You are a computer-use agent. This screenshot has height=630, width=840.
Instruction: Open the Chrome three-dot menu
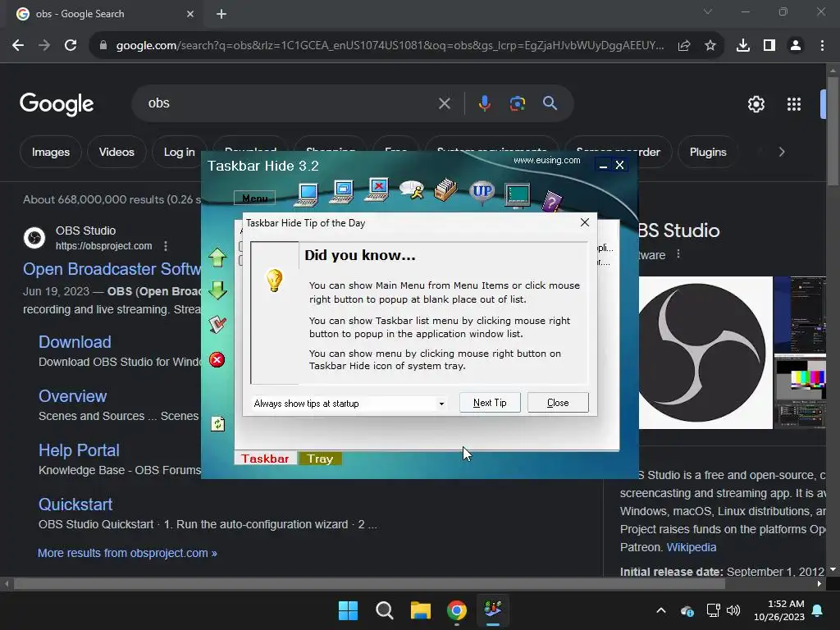click(x=822, y=46)
